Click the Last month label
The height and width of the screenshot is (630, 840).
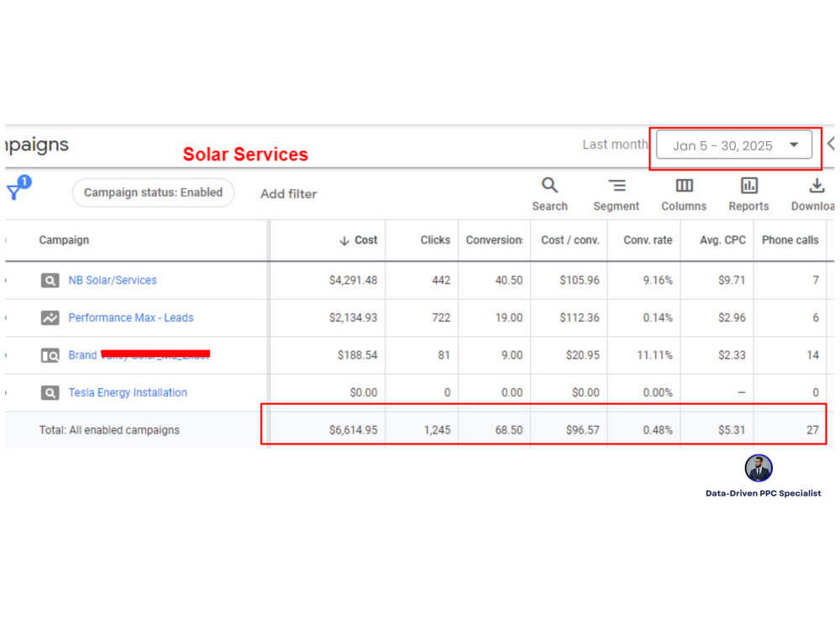[x=615, y=144]
